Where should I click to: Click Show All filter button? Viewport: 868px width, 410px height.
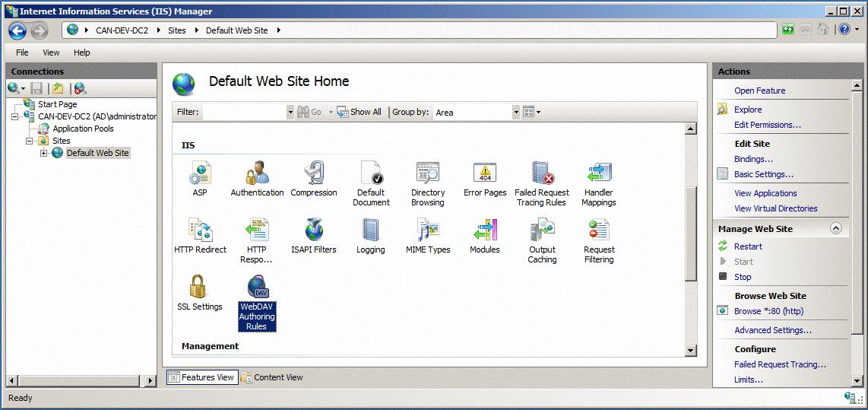click(x=360, y=112)
